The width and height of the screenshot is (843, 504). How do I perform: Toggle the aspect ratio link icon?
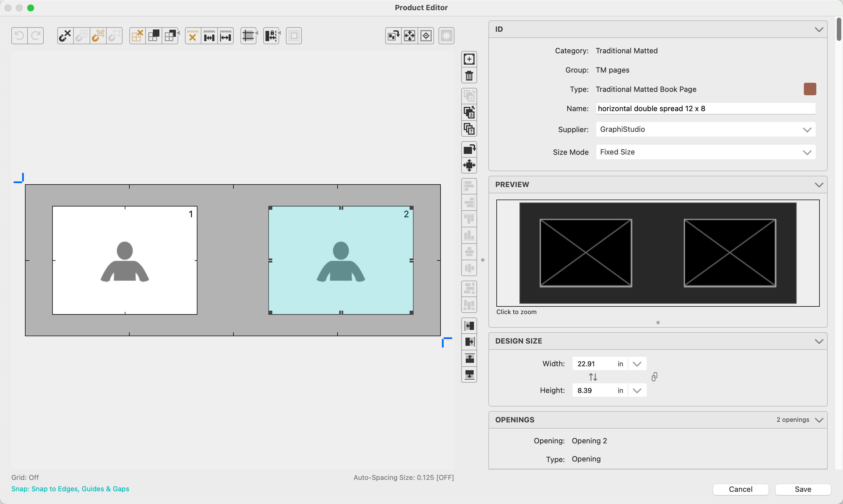pos(654,377)
